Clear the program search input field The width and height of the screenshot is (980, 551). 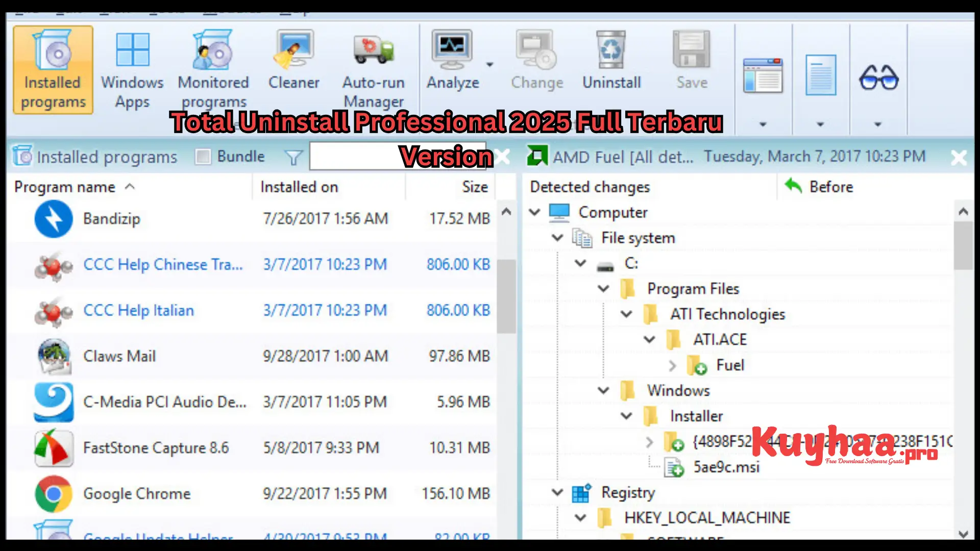tap(504, 156)
